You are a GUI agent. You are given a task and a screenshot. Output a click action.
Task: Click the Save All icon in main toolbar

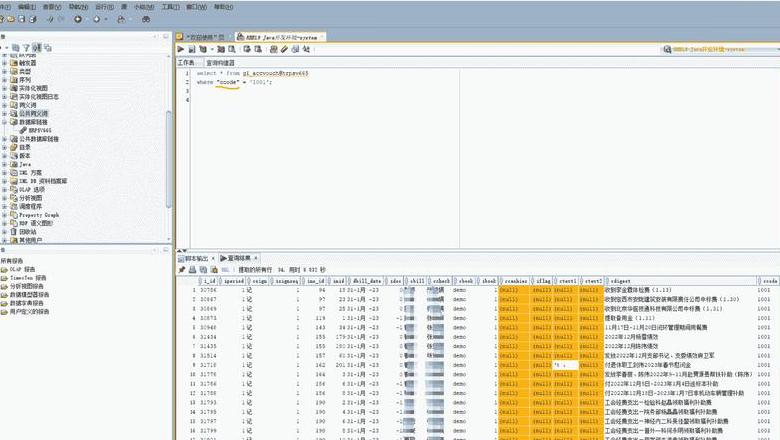(x=33, y=19)
